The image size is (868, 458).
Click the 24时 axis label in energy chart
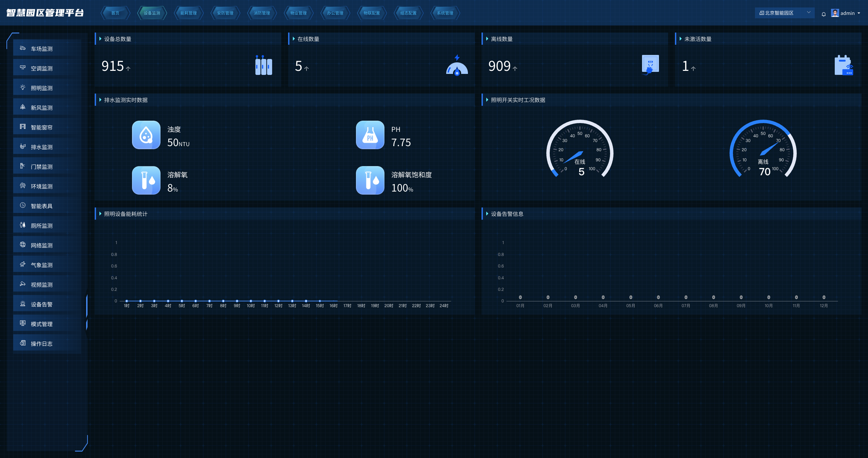(444, 306)
